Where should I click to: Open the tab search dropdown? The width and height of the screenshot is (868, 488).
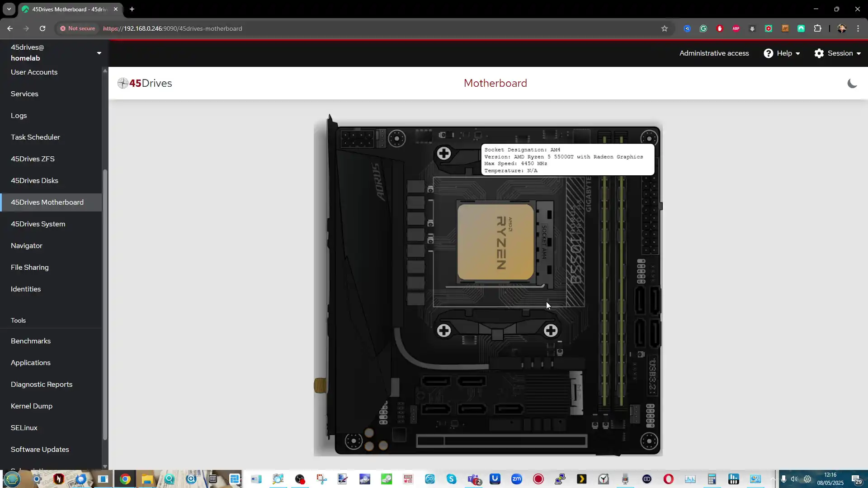tap(9, 9)
